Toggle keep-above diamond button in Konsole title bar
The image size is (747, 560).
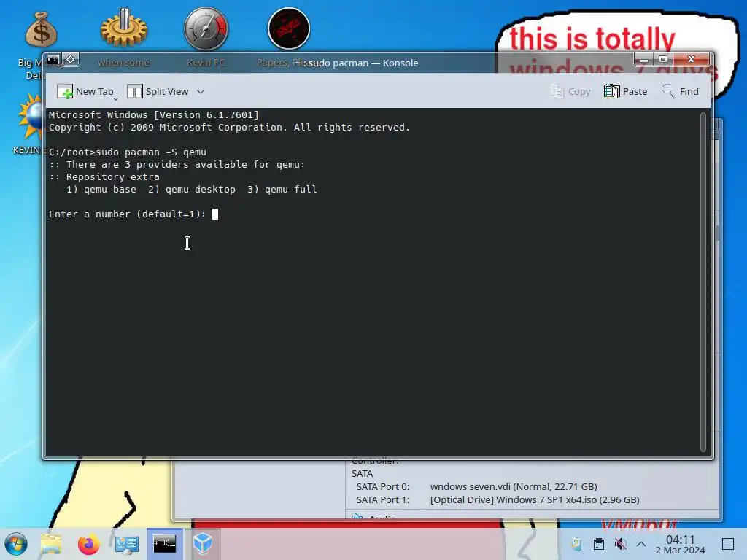click(x=71, y=60)
